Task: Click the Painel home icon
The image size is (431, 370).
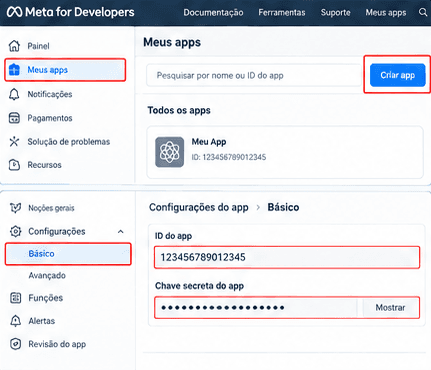Action: tap(14, 46)
